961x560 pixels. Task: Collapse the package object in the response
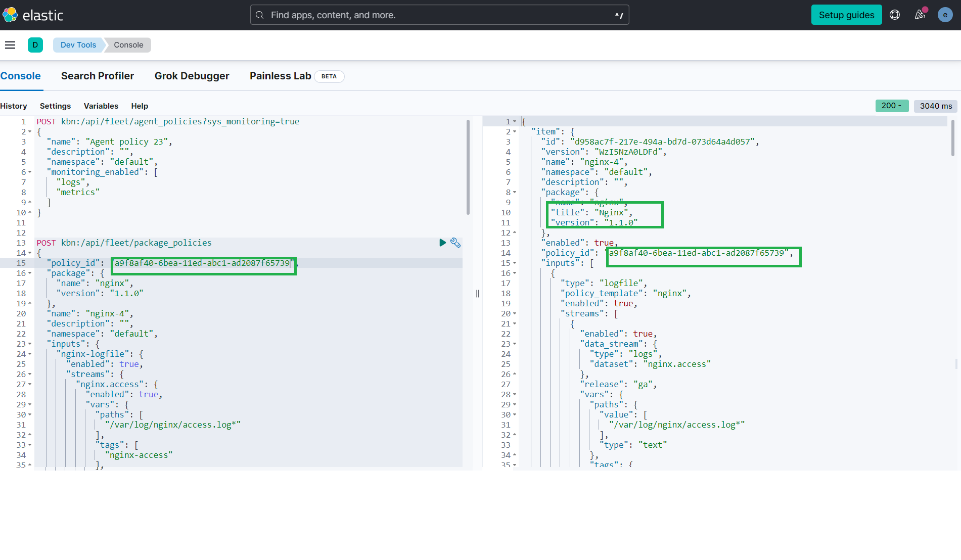point(514,192)
